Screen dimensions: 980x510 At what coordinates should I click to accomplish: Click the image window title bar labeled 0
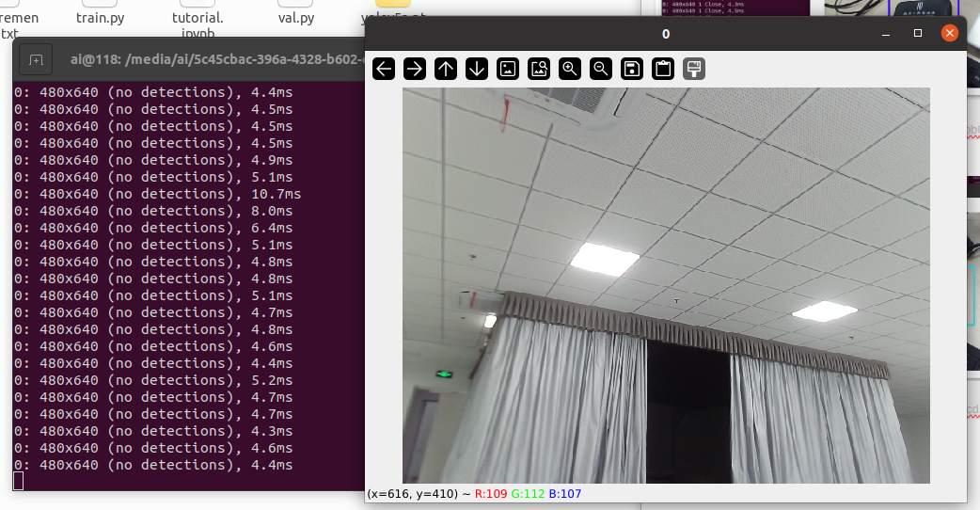coord(666,34)
